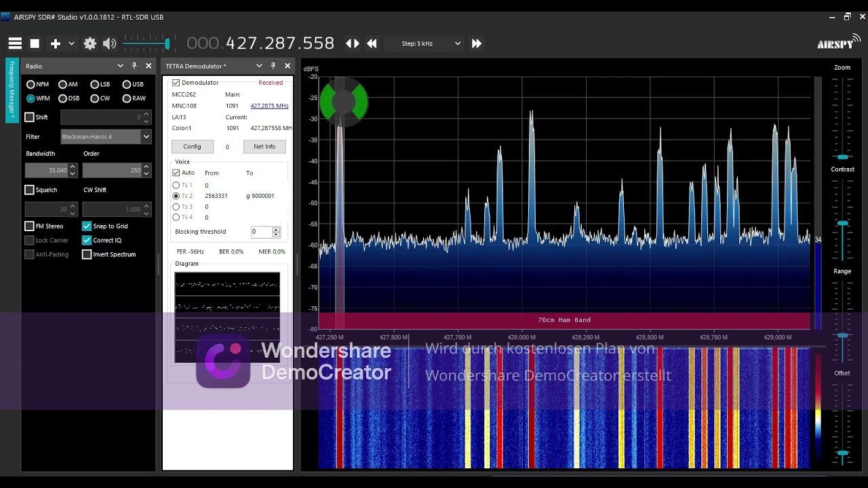Select timeslot Ts 3

click(176, 207)
